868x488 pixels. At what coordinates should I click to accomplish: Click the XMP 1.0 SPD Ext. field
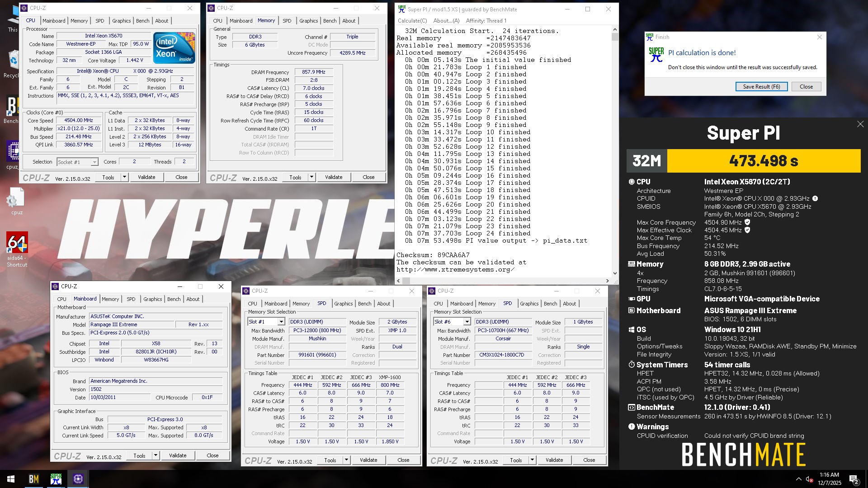[397, 330]
